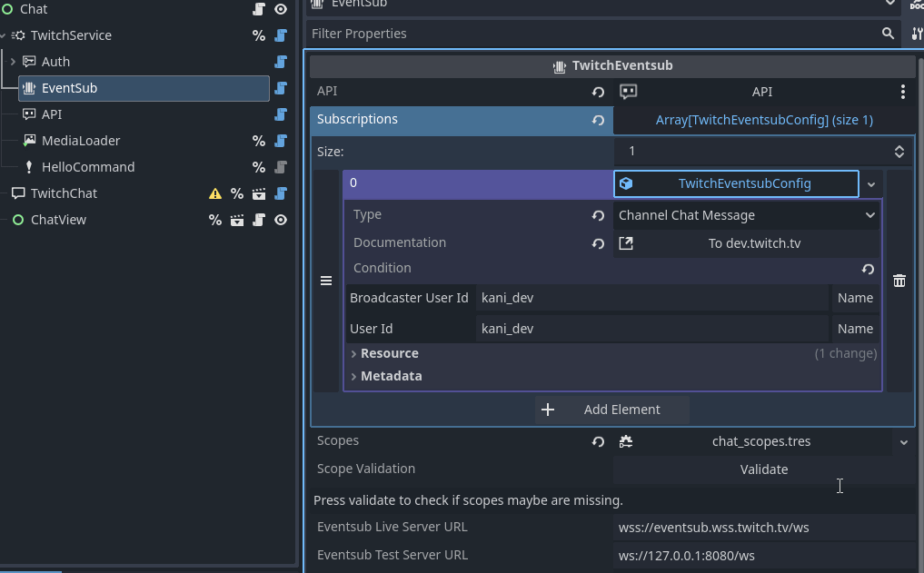Open scene instance icon on TwitchChat
The width and height of the screenshot is (924, 573).
coord(259,193)
